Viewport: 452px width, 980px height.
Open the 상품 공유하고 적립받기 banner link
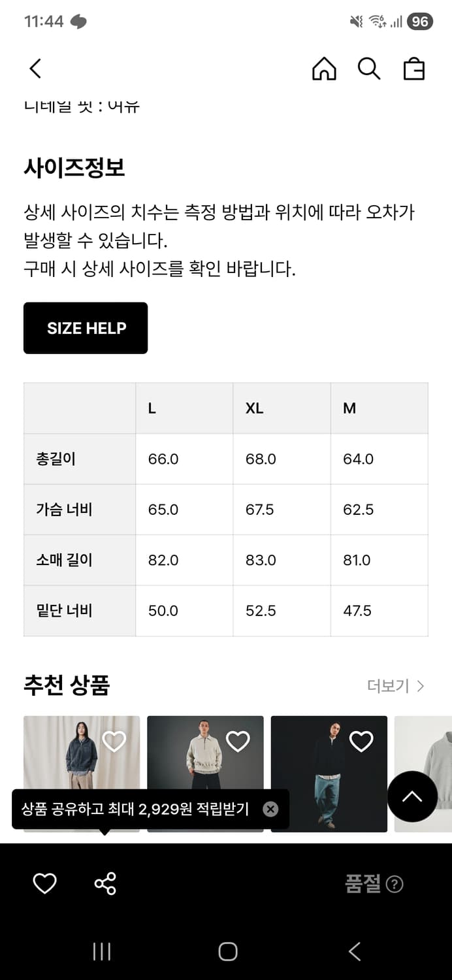click(134, 809)
